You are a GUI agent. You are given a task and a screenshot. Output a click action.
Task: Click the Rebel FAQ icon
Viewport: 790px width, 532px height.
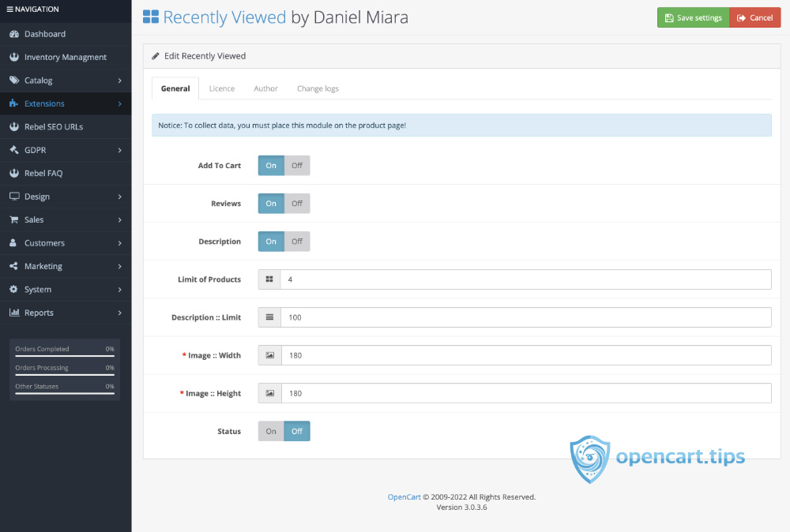(14, 173)
